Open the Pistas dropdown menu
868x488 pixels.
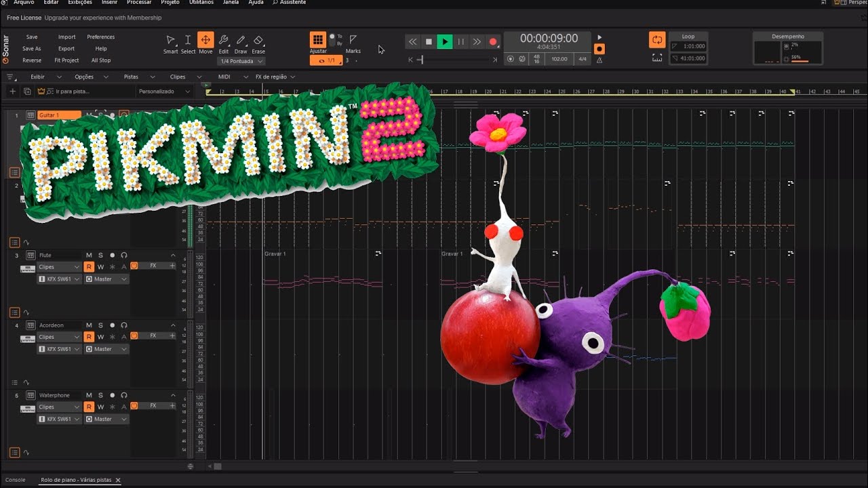139,77
